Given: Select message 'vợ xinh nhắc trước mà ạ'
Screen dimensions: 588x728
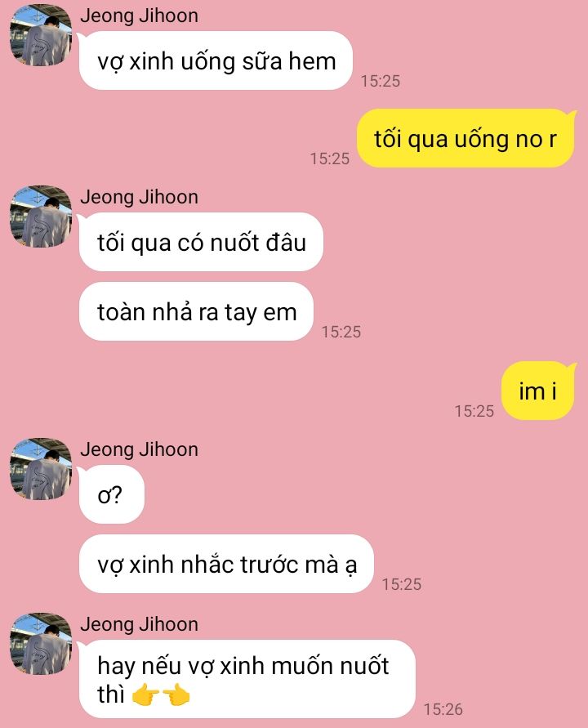Looking at the screenshot, I should coord(226,564).
